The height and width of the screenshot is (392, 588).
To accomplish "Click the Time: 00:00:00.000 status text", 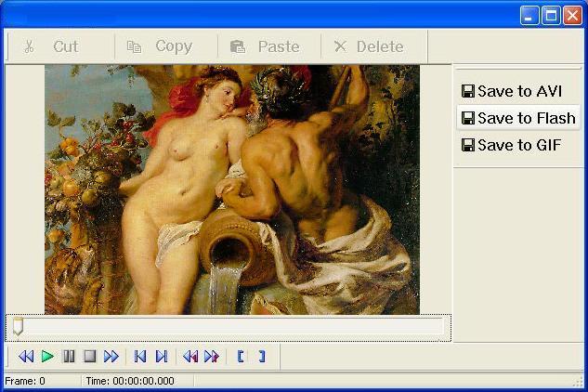I will [x=130, y=381].
